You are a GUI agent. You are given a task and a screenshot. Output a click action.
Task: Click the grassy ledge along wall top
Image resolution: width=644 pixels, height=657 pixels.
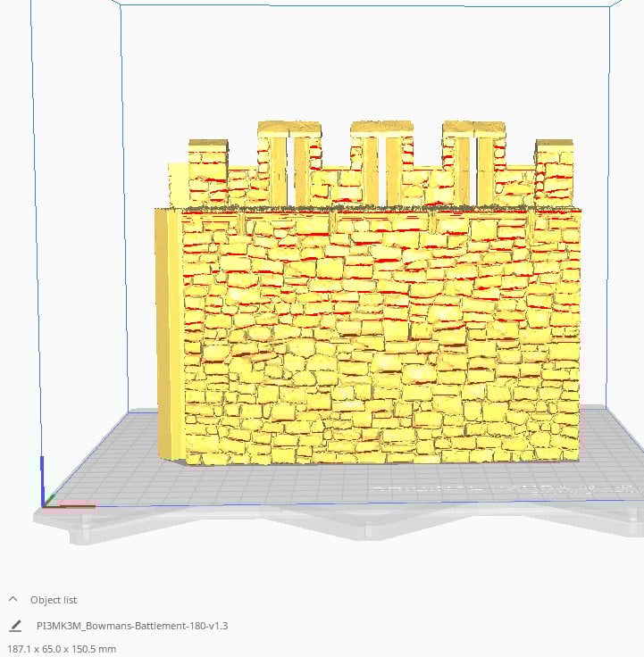click(x=368, y=208)
